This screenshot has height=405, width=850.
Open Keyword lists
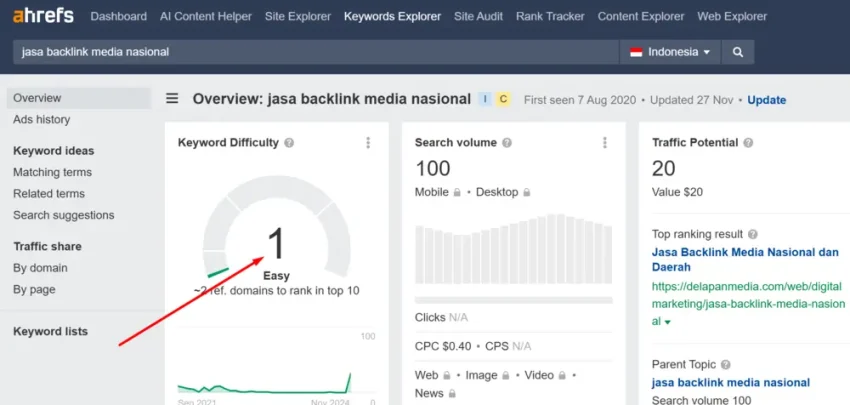[50, 331]
